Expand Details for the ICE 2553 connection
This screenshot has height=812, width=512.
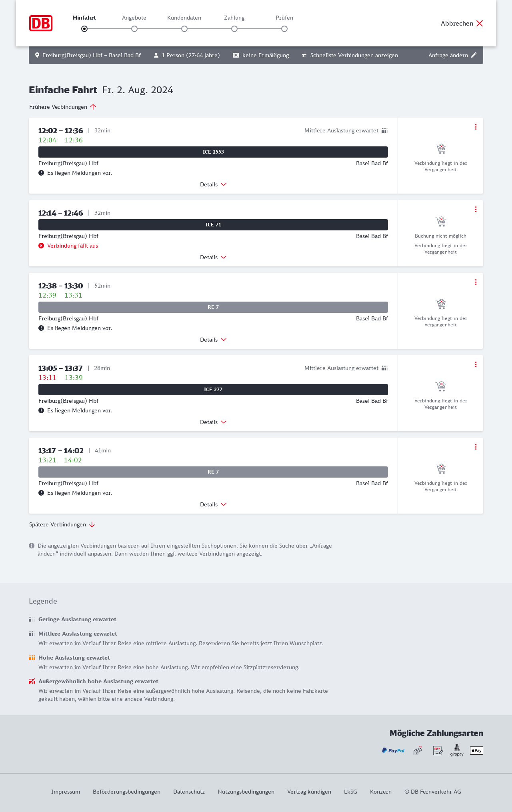(x=213, y=184)
